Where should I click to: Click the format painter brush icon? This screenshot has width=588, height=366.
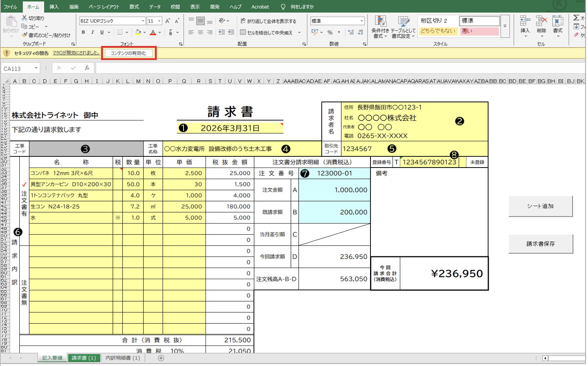point(24,35)
